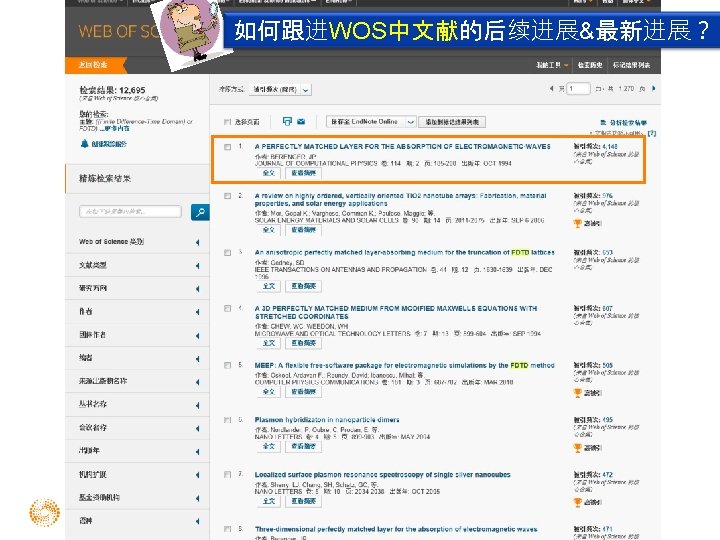Go to next results page arrow
This screenshot has width=720, height=540.
tap(653, 88)
